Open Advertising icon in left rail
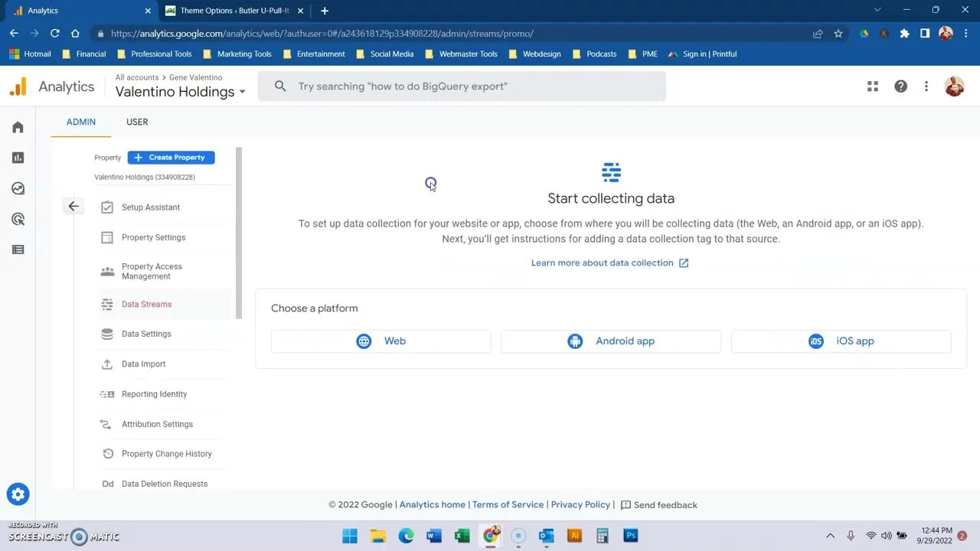This screenshot has width=980, height=551. click(x=18, y=219)
